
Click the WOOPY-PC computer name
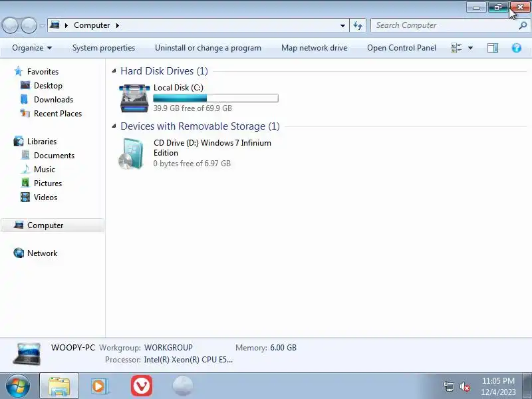click(x=73, y=347)
